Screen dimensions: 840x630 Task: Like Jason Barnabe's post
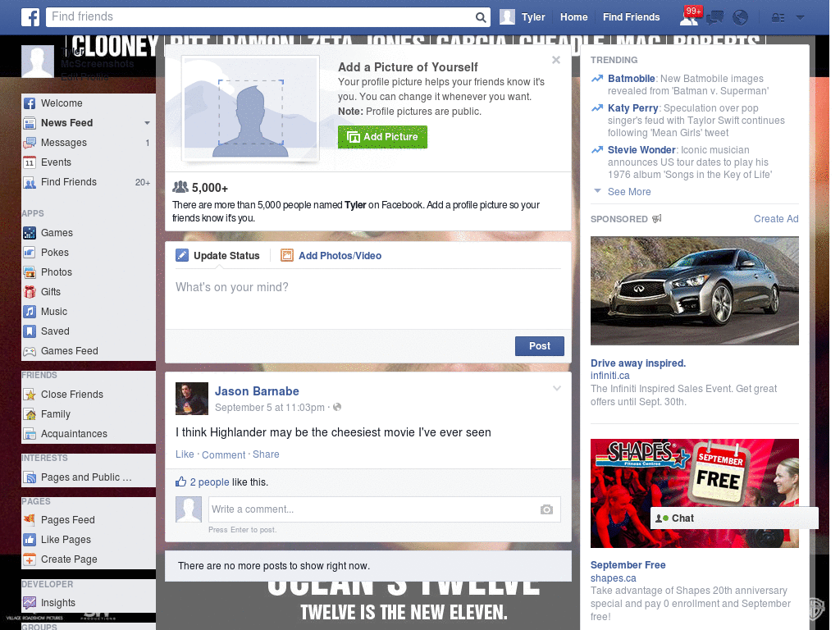click(185, 454)
